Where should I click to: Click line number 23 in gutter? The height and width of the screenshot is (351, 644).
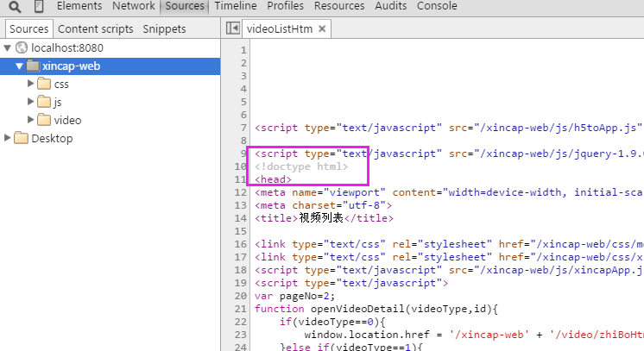tap(241, 335)
